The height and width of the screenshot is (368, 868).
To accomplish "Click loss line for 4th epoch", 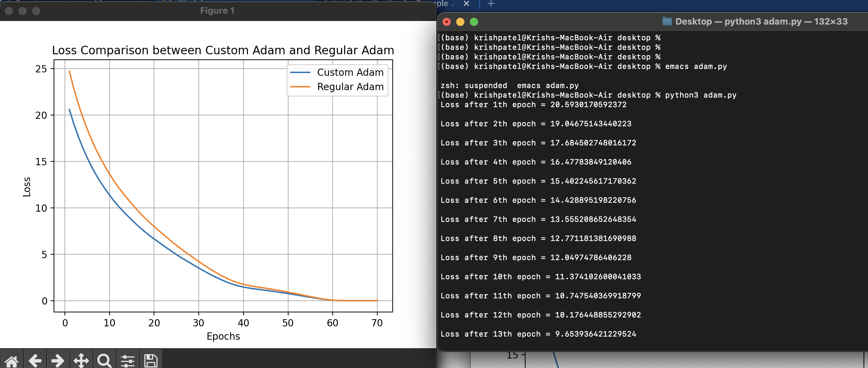I will 536,162.
